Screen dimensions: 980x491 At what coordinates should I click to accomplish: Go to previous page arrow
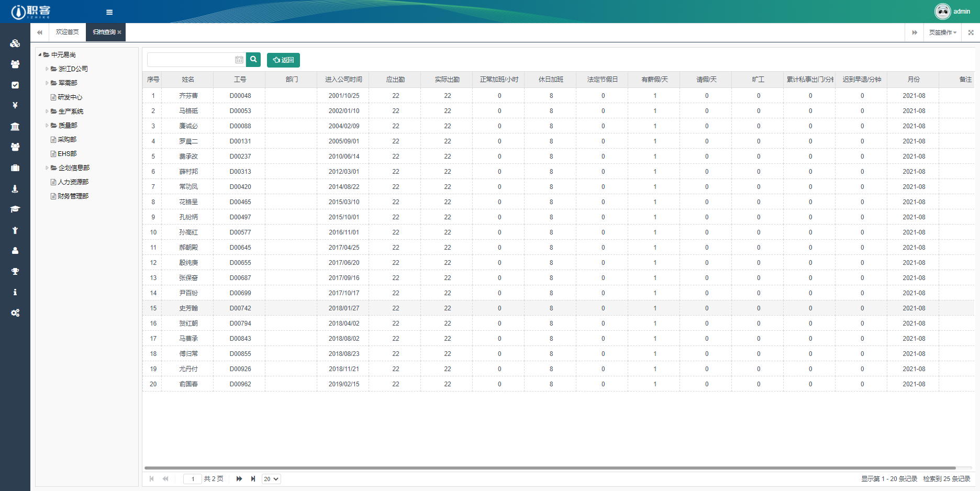pos(165,479)
